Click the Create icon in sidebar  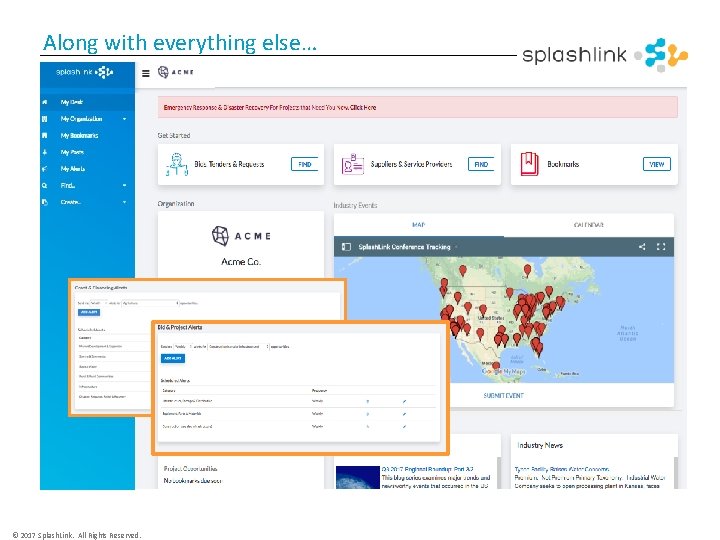pyautogui.click(x=45, y=202)
